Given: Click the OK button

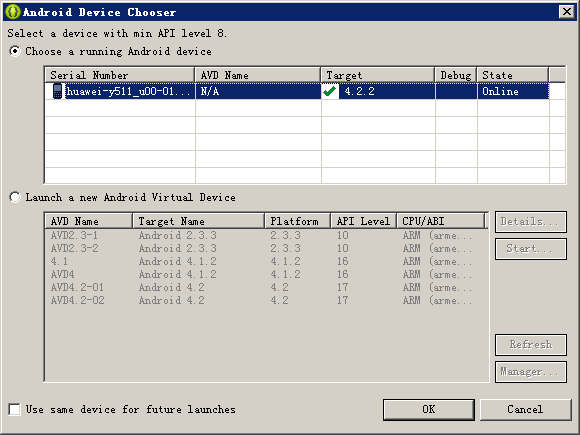Looking at the screenshot, I should tap(429, 409).
